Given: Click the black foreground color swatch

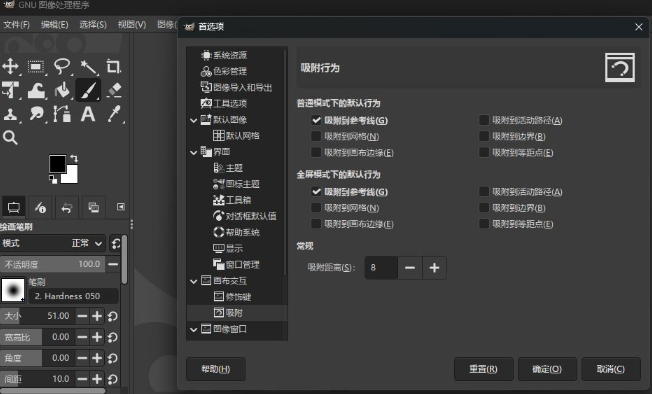Looking at the screenshot, I should [57, 164].
